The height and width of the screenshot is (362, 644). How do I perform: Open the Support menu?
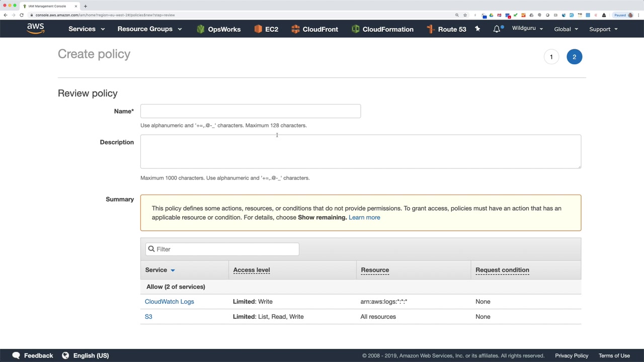point(603,29)
